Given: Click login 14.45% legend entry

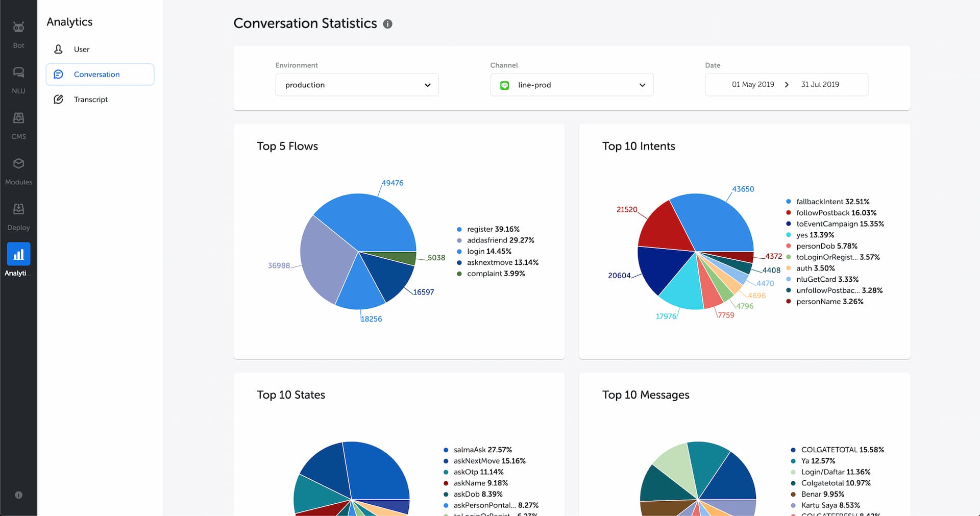Looking at the screenshot, I should 484,251.
